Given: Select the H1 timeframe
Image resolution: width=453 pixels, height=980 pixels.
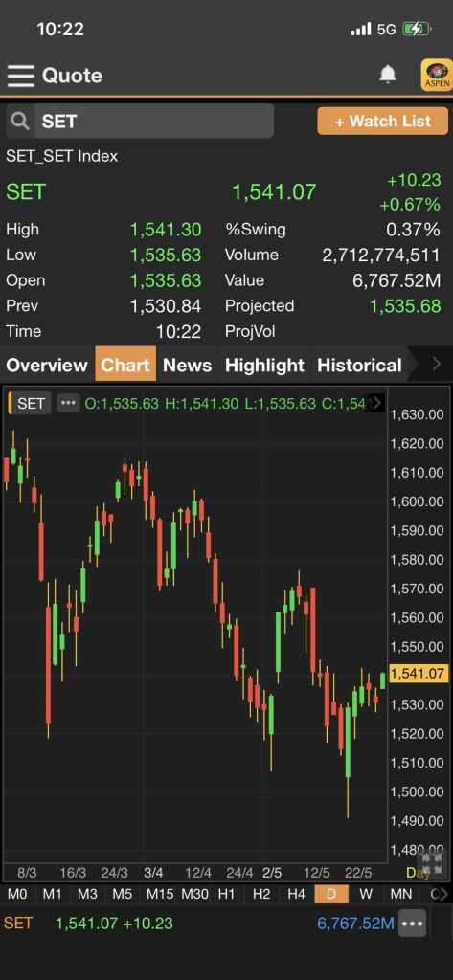Looking at the screenshot, I should 226,895.
